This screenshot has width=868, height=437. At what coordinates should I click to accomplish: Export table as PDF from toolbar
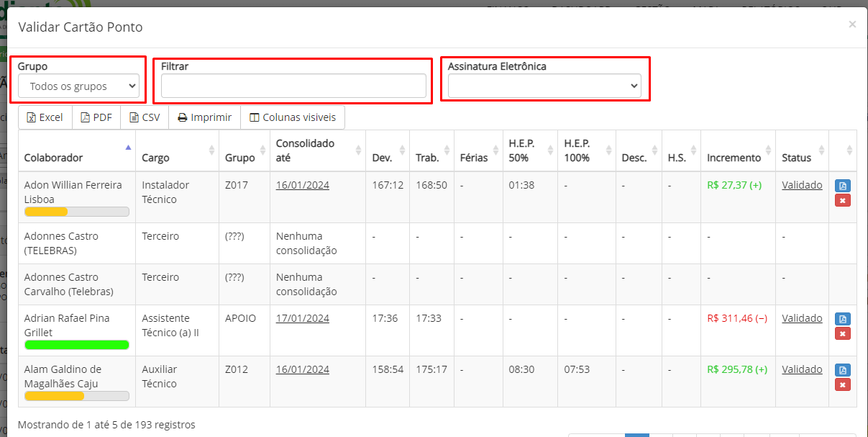[x=96, y=117]
